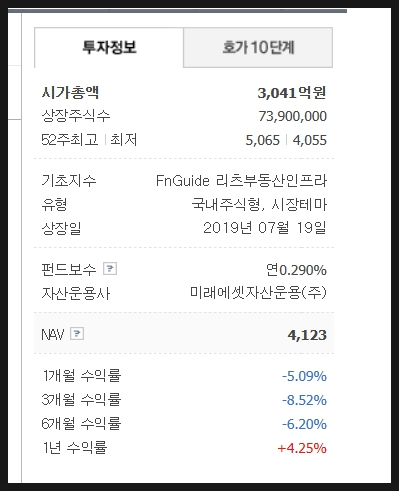Switch to the 호가10단계 tab
The width and height of the screenshot is (399, 491).
click(258, 47)
